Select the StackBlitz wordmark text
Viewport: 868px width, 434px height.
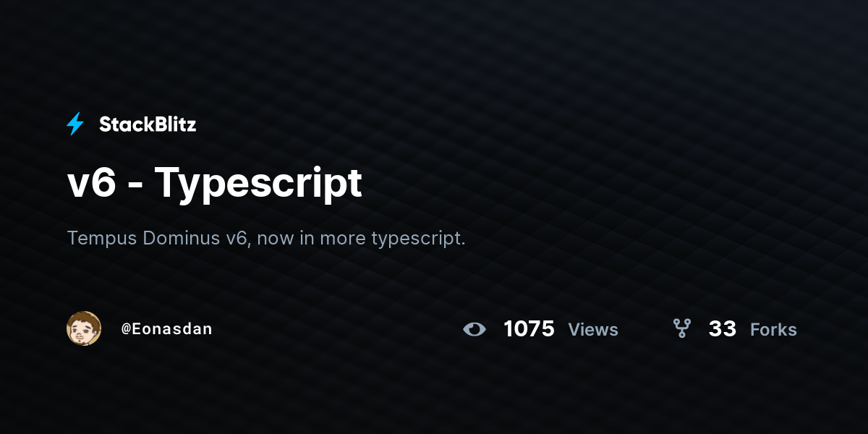point(148,124)
